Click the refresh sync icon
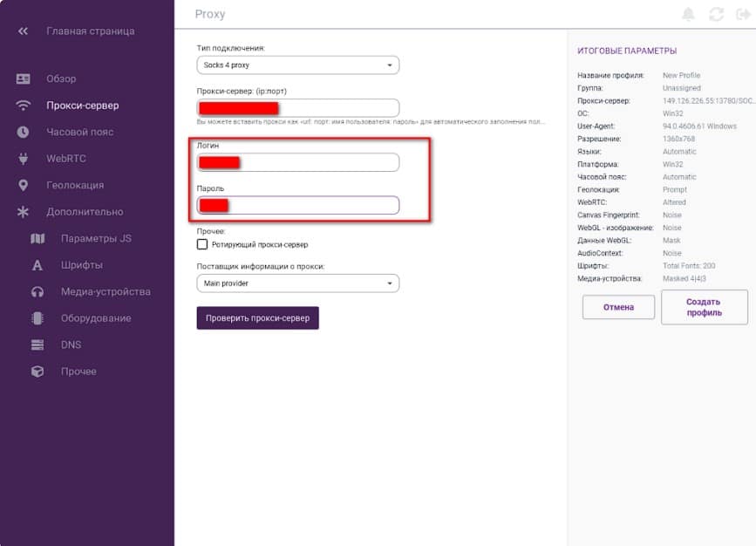 point(717,14)
